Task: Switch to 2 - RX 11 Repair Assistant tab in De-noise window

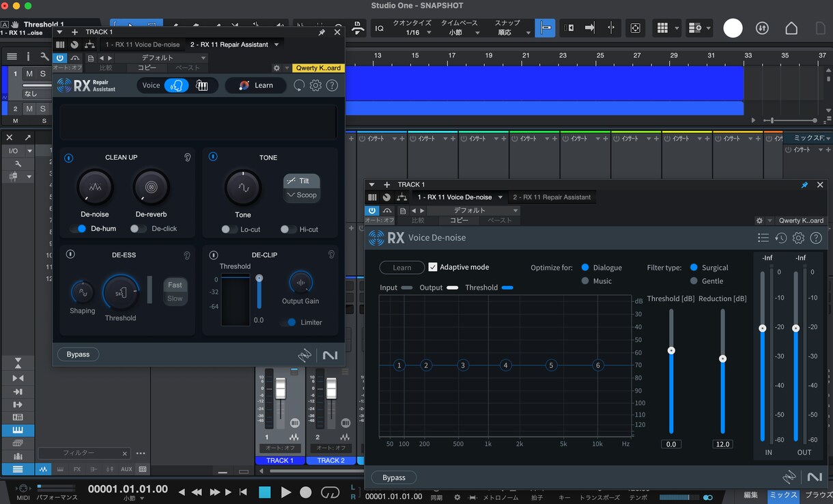Action: tap(552, 197)
